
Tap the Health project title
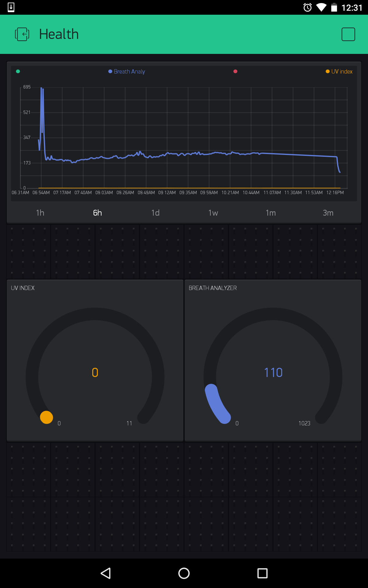(59, 34)
